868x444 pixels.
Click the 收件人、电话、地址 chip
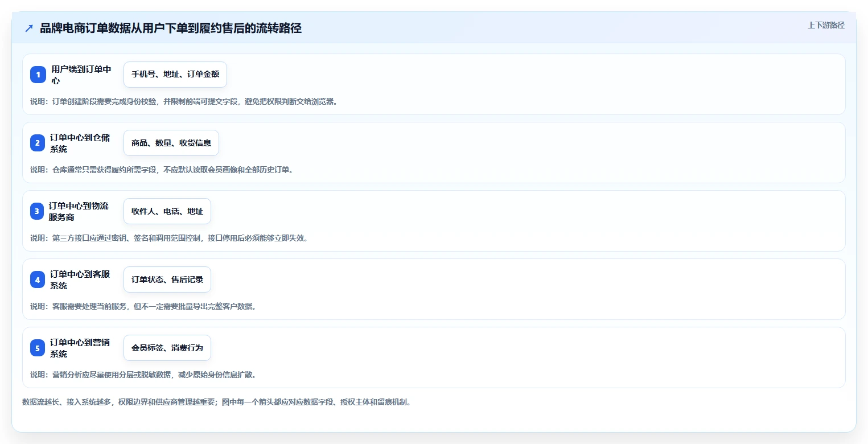[167, 211]
